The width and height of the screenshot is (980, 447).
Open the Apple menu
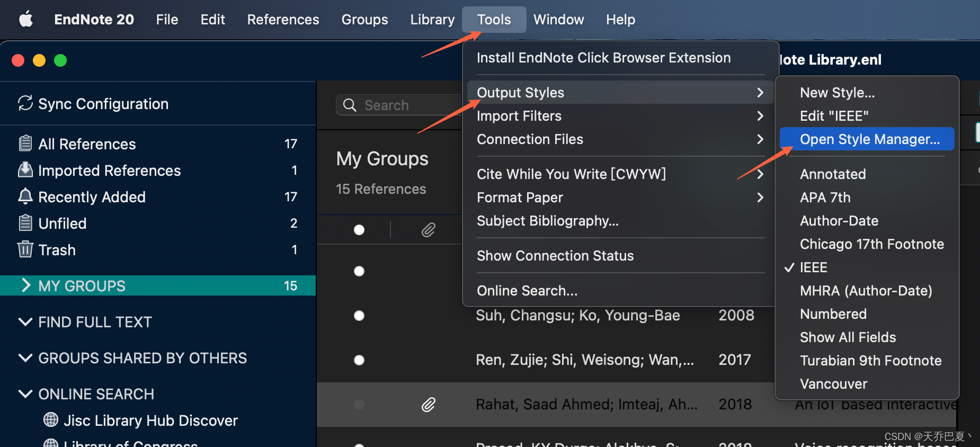coord(26,20)
